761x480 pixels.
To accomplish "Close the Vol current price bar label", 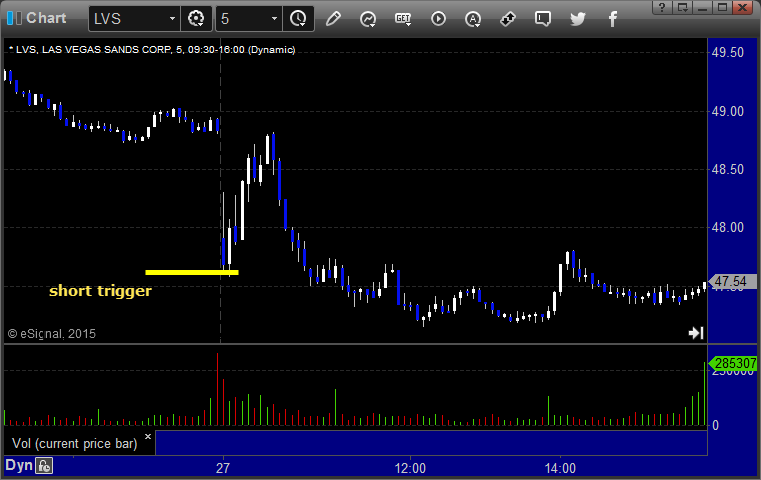I will tap(148, 436).
